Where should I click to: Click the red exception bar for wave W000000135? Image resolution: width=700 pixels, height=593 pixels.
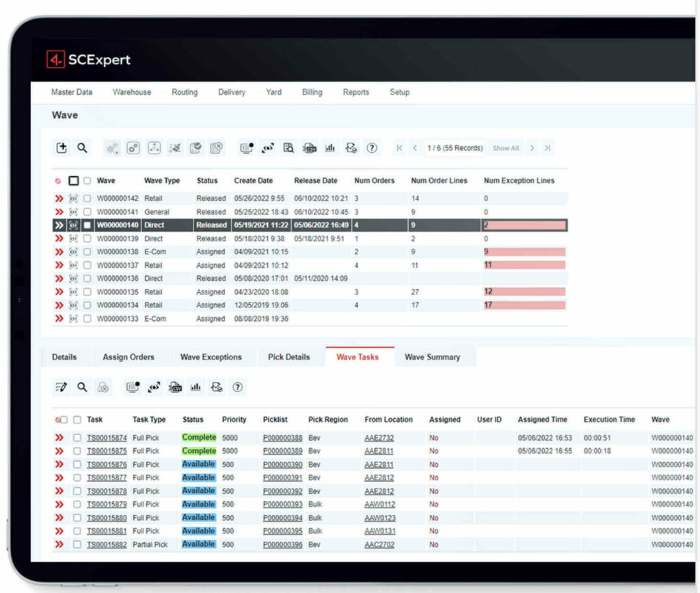pyautogui.click(x=523, y=292)
